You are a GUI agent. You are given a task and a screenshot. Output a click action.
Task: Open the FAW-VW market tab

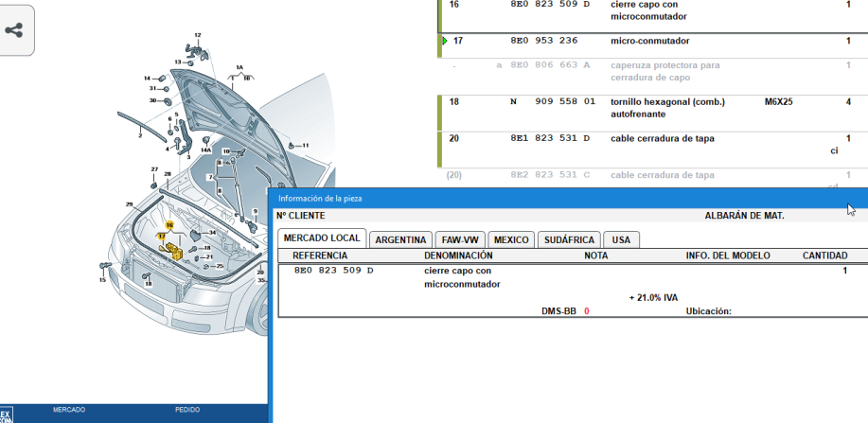tap(461, 239)
